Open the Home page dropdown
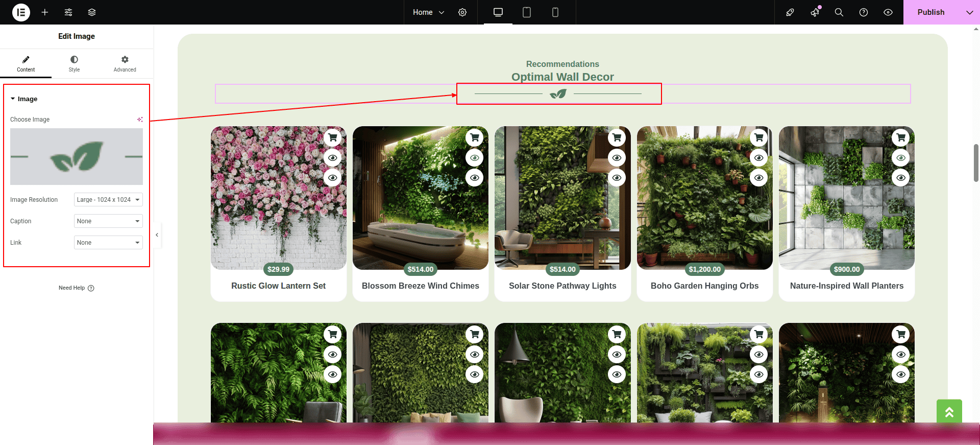 [428, 12]
